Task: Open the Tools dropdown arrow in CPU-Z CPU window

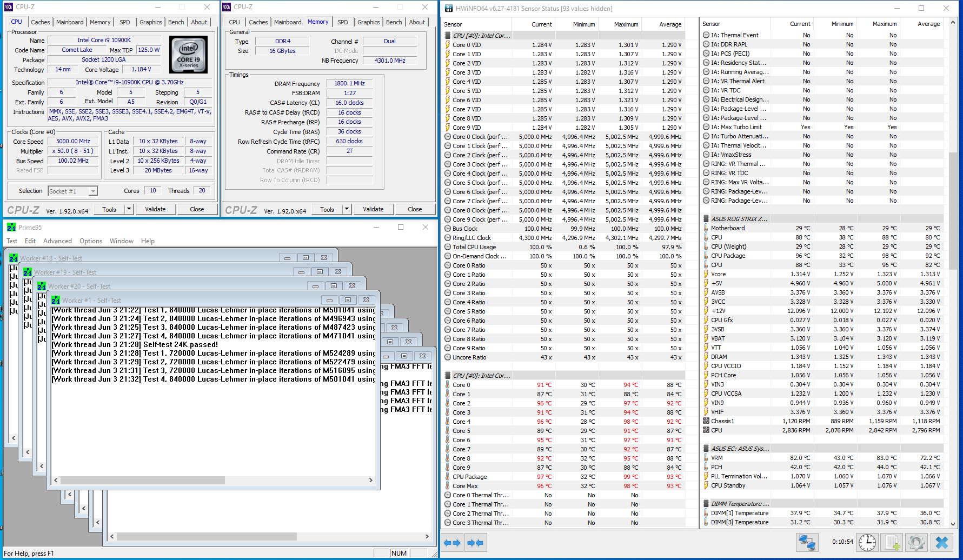Action: (129, 209)
